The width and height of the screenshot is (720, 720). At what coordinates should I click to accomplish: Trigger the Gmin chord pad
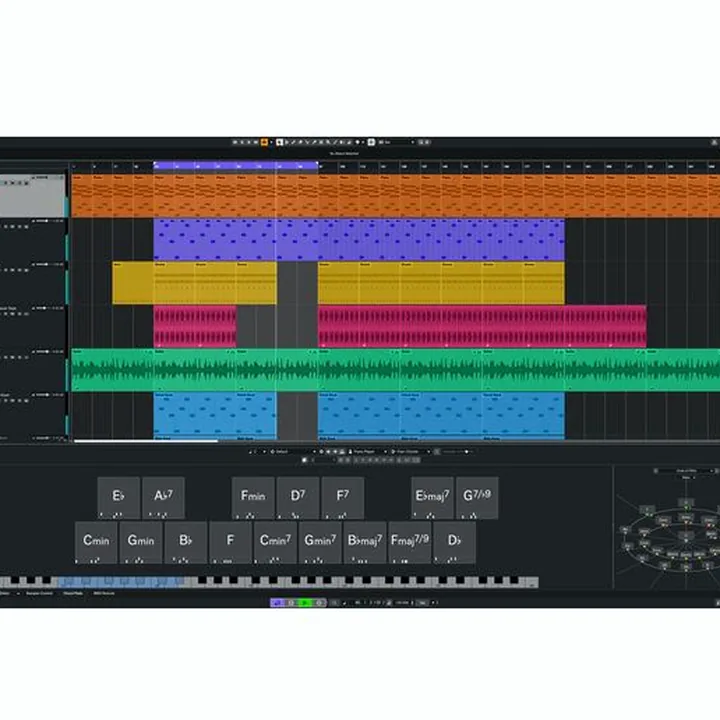tap(141, 542)
